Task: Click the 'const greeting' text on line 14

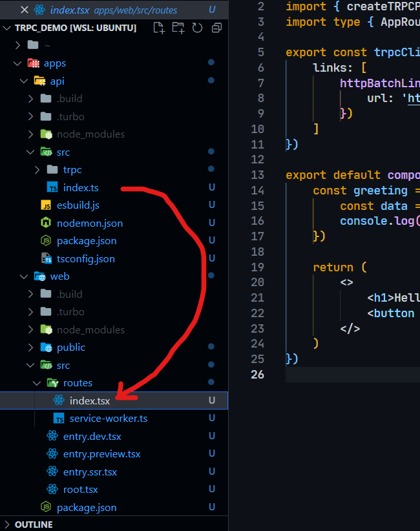Action: pos(360,191)
